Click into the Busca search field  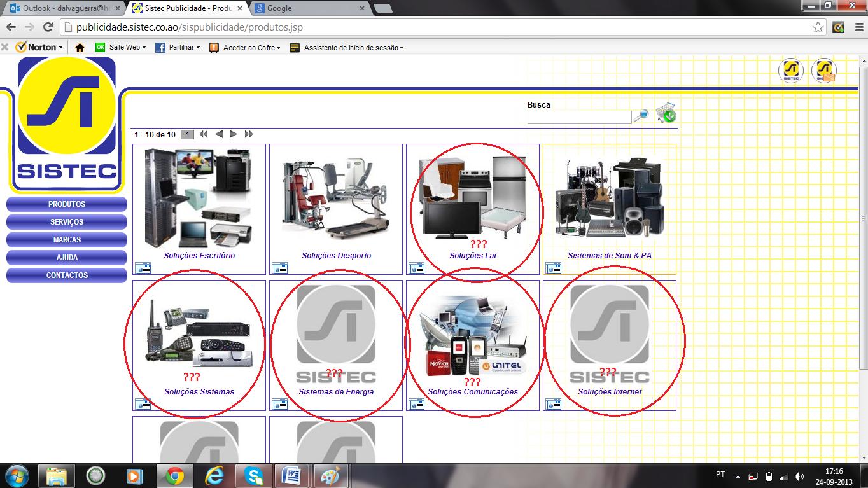(579, 117)
